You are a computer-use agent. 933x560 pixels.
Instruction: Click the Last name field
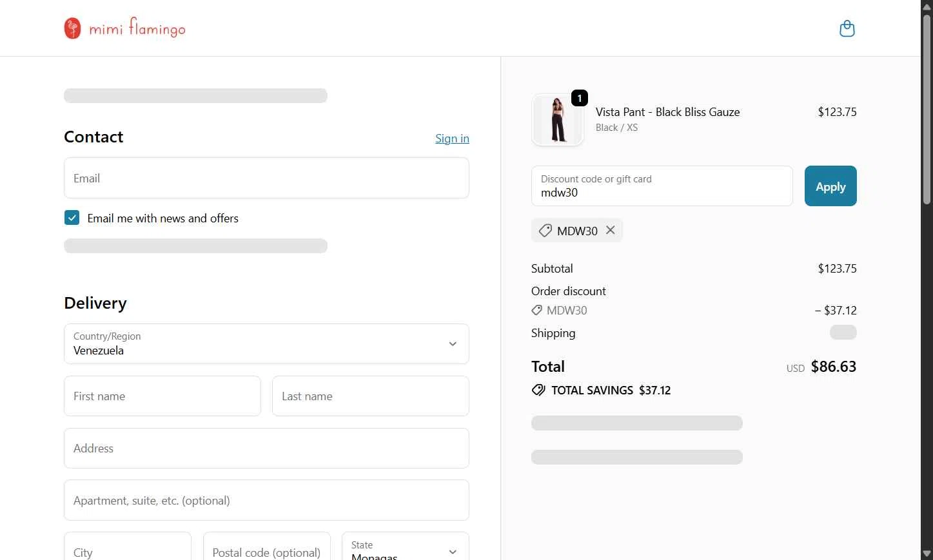pyautogui.click(x=371, y=396)
